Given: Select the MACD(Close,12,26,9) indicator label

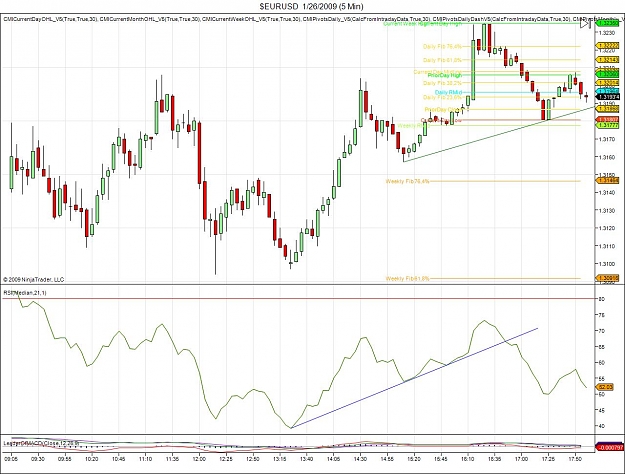Looking at the screenshot, I should pos(41,443).
